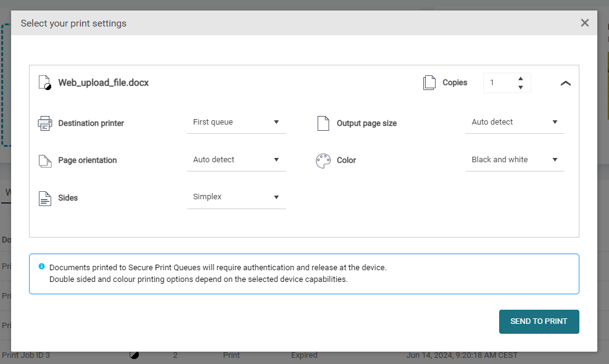Click the Sides document icon
Viewport: 609px width, 364px height.
[45, 198]
